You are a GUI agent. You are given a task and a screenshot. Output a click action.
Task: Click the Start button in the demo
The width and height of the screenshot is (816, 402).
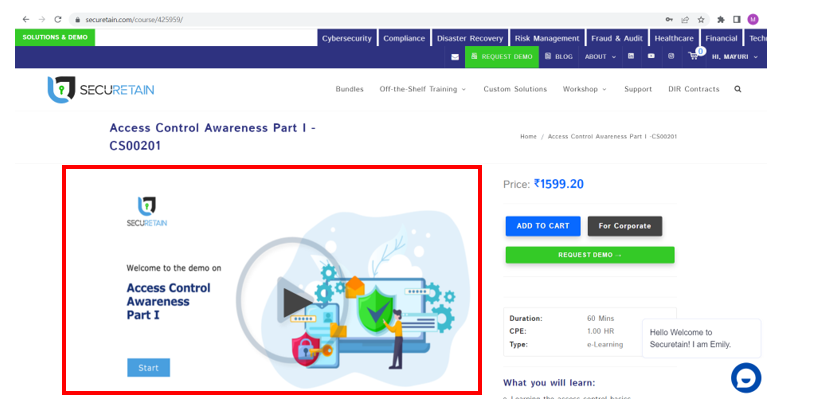click(148, 368)
